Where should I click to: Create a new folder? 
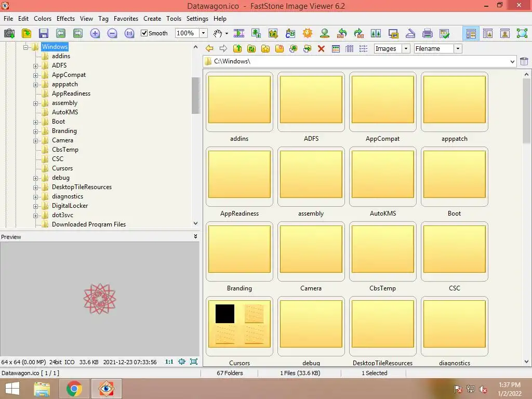(x=279, y=48)
